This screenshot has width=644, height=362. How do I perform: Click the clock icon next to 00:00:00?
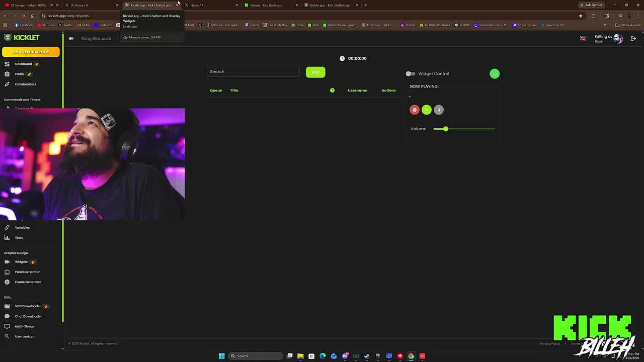pyautogui.click(x=342, y=58)
